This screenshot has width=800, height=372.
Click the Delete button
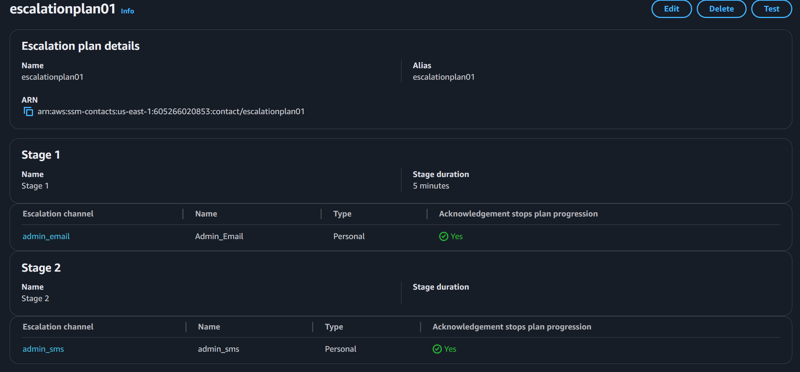(x=721, y=9)
